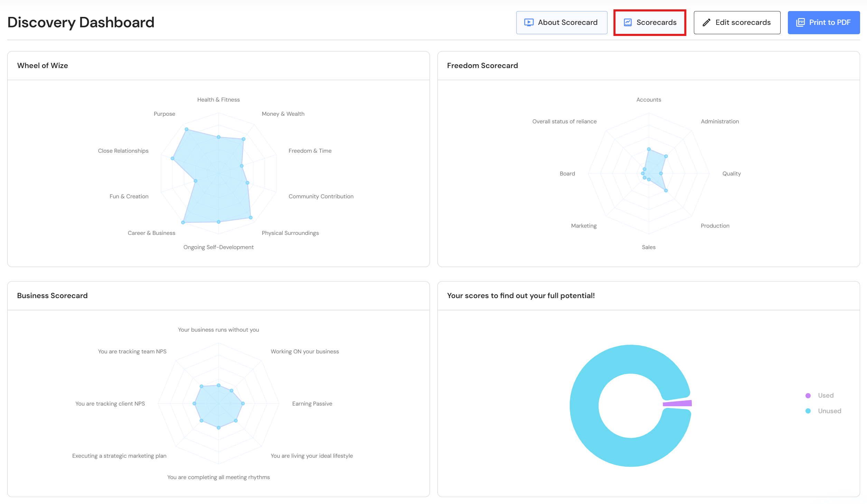Click the Career & Business radar point

tap(183, 222)
